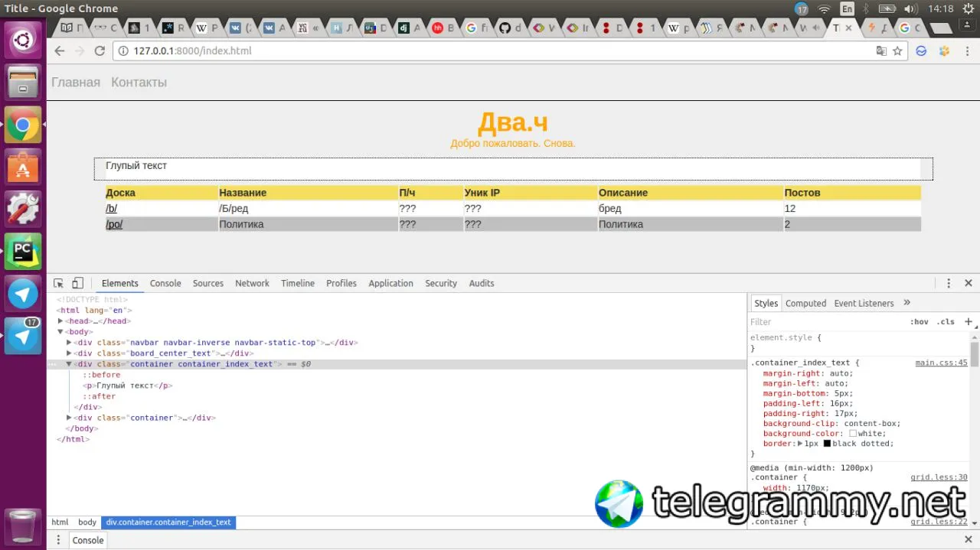This screenshot has width=980, height=550.
Task: Switch to Console tab in DevTools
Action: coord(165,283)
